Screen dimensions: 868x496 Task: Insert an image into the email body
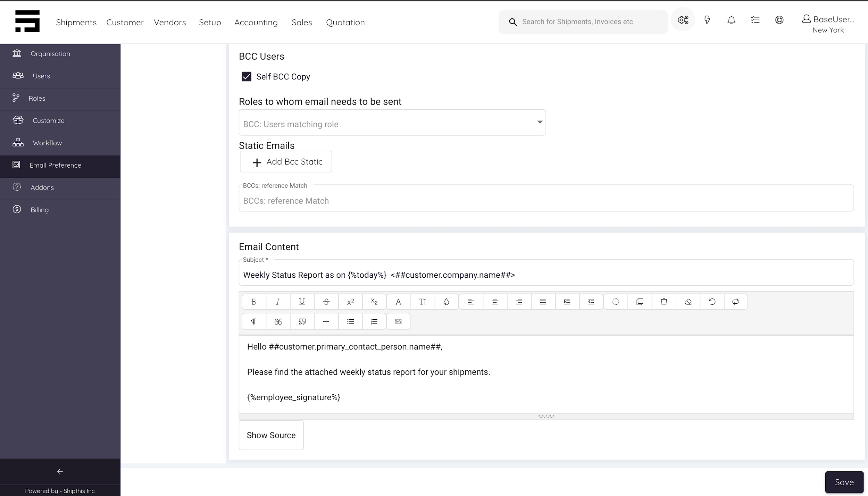click(x=398, y=321)
